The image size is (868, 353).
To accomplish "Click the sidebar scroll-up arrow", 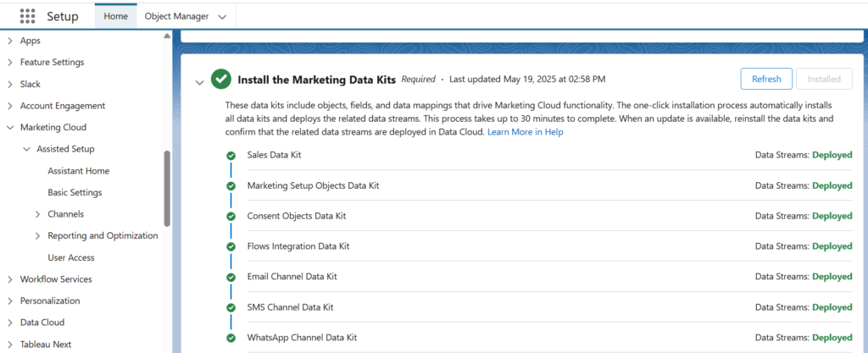I will pos(167,36).
